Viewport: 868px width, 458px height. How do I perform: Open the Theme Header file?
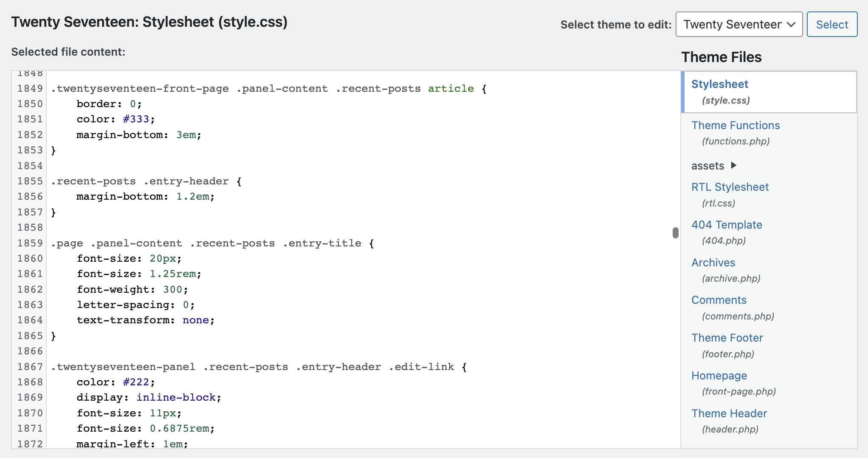coord(729,414)
